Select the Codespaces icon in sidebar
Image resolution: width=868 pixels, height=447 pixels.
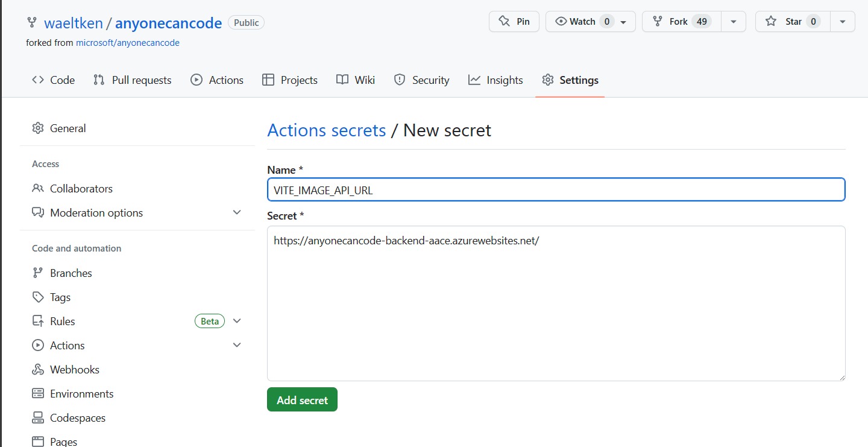[37, 417]
